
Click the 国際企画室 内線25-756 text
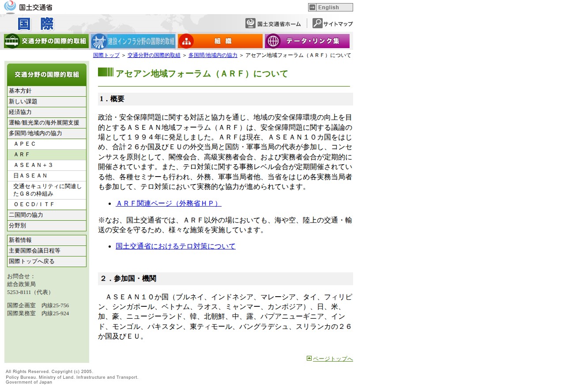click(38, 305)
